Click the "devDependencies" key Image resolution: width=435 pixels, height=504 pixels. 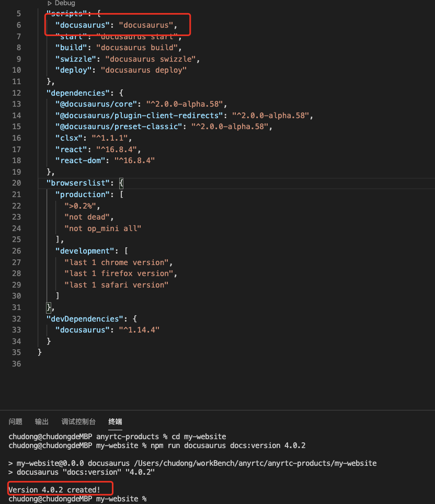(x=85, y=319)
